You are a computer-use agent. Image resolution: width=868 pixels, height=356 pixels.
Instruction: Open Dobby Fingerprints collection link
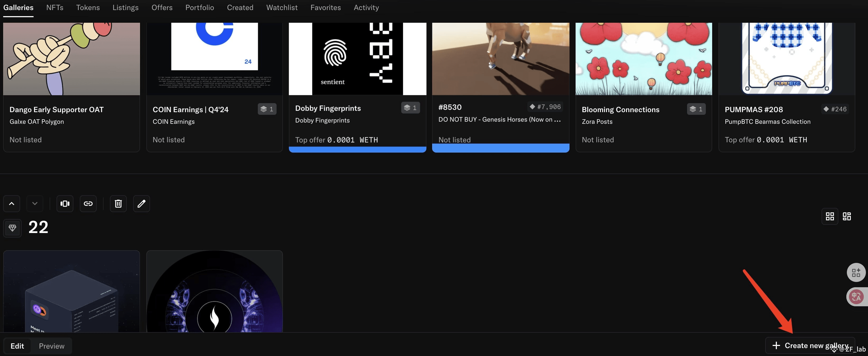coord(323,120)
